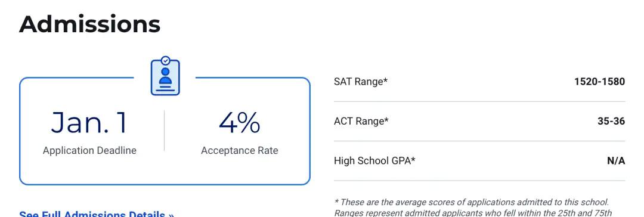Click the 4% acceptance rate figure
The width and height of the screenshot is (644, 217).
click(x=240, y=122)
